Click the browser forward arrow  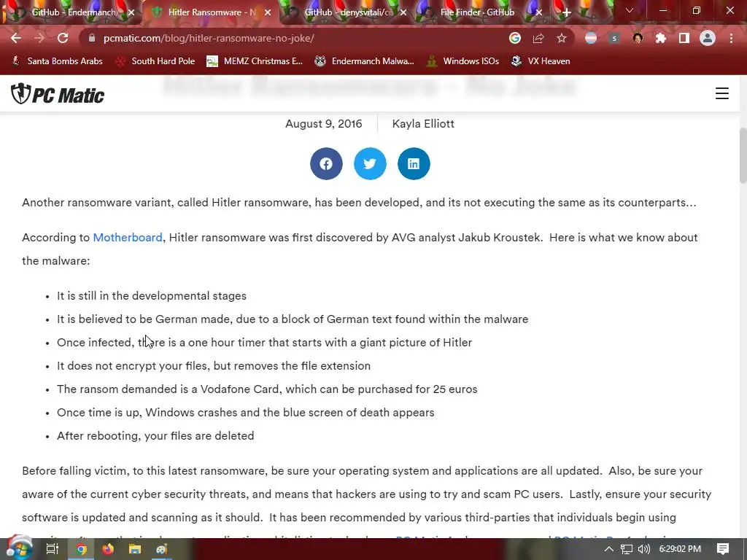pos(39,38)
